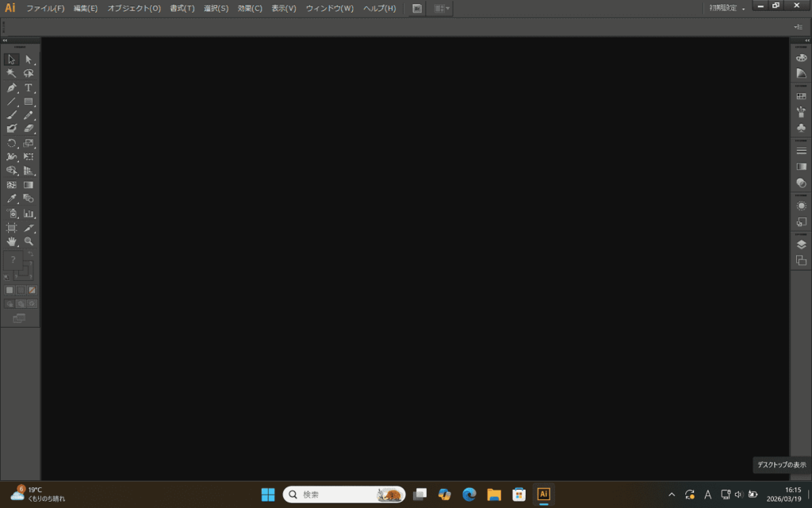This screenshot has width=812, height=508.
Task: Open the document arrange dropdown in the top bar
Action: 440,8
